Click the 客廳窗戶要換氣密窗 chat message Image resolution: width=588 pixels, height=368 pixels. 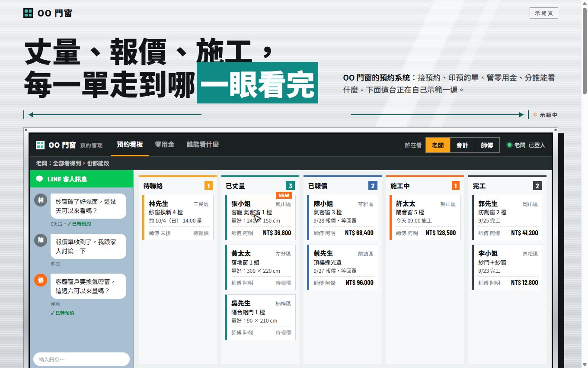click(88, 286)
